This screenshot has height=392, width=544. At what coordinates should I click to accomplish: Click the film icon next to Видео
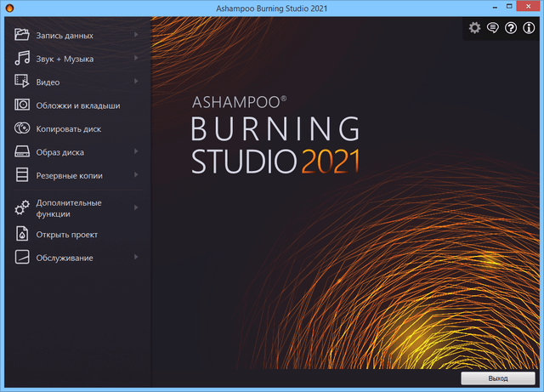click(x=22, y=82)
